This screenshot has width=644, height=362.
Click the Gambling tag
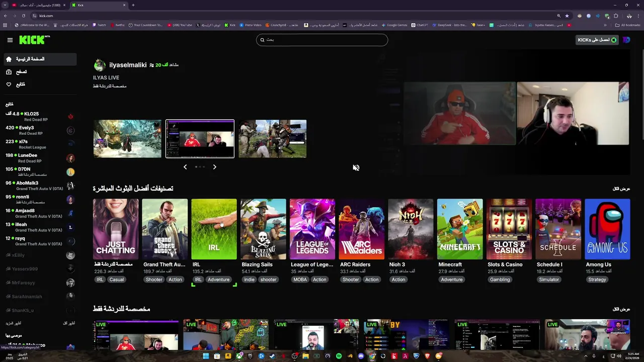point(500,280)
